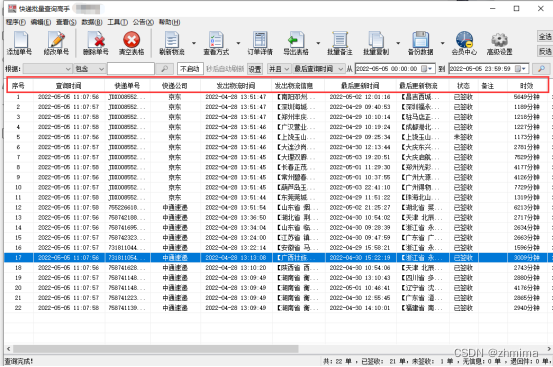Click the 7729分钟 cell in row 10
553x367 pixels.
tap(527, 188)
